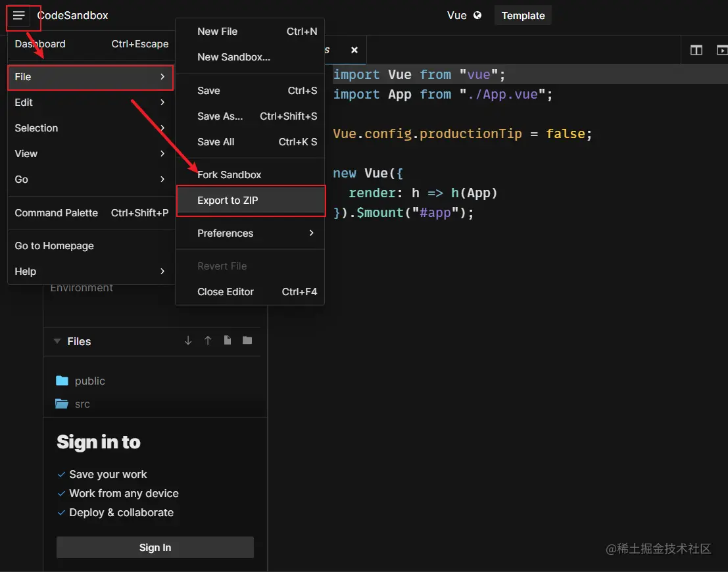The height and width of the screenshot is (572, 728).
Task: Click the 'new Vue({' code line
Action: point(368,173)
